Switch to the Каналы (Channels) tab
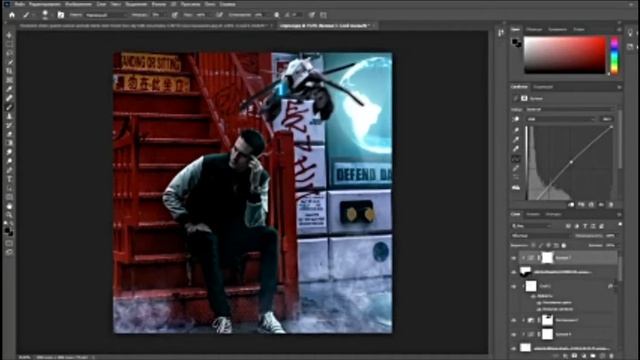 click(533, 214)
